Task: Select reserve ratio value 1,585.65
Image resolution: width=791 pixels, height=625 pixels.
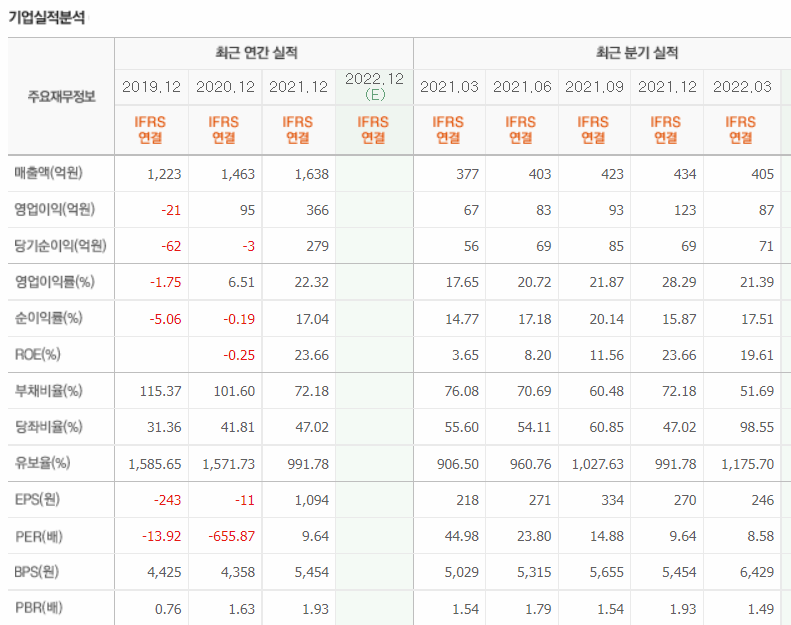Action: click(155, 464)
